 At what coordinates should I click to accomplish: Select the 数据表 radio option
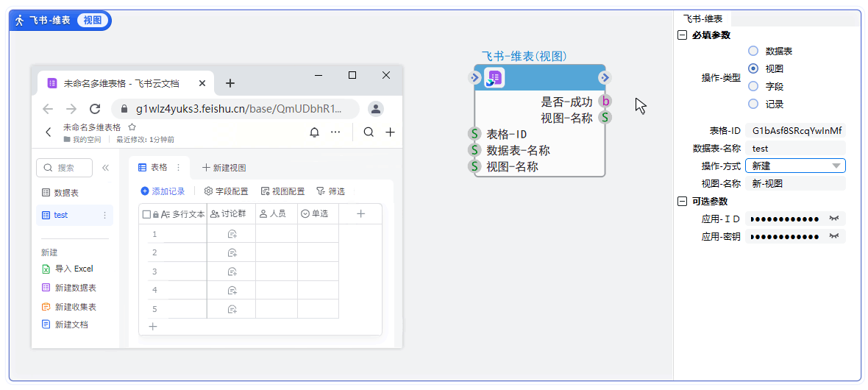(x=753, y=51)
